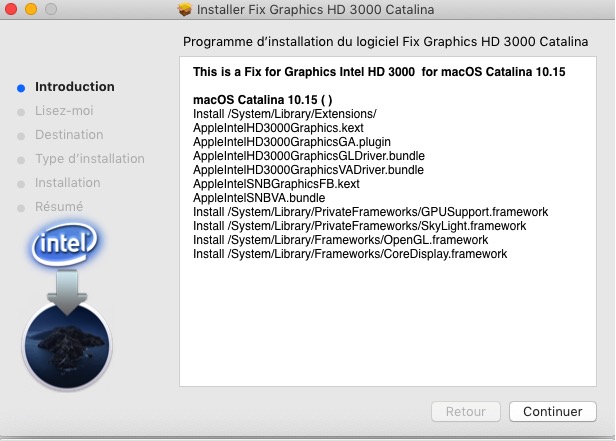Select the Introduction step in sidebar

click(75, 87)
